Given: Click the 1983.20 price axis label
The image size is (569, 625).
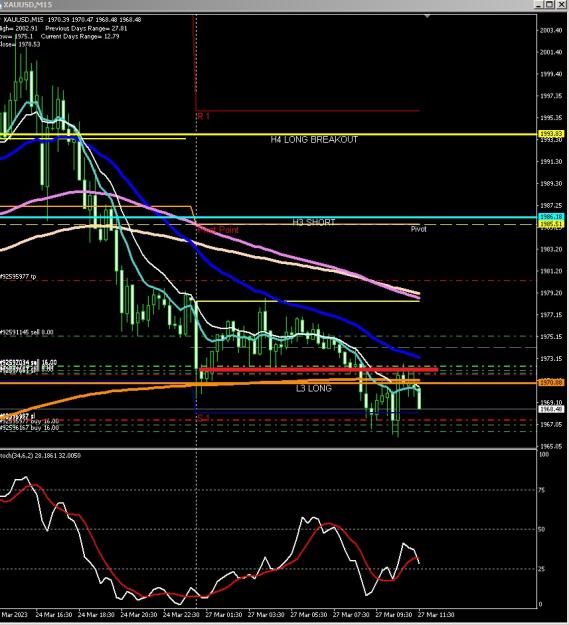Looking at the screenshot, I should pos(550,250).
